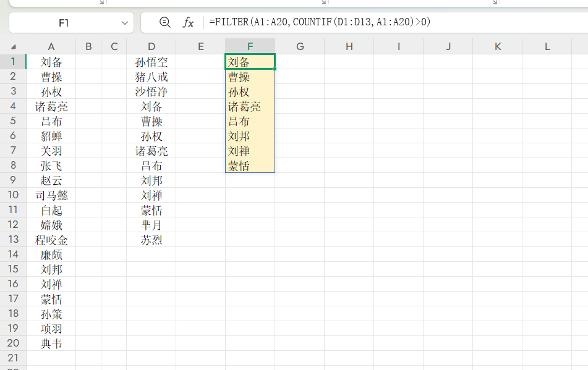The height and width of the screenshot is (370, 588).
Task: Click inside the FILTER formula bar
Action: pos(309,22)
